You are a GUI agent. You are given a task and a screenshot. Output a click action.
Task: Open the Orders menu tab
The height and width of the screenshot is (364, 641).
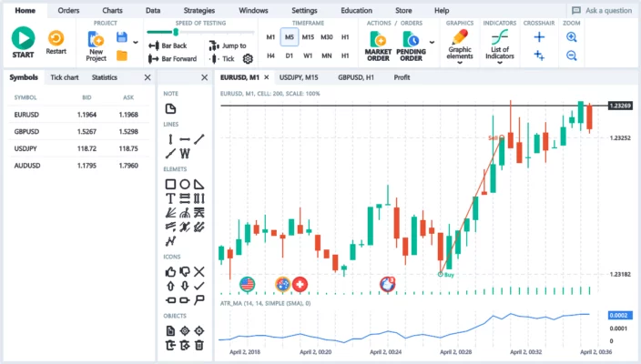click(x=68, y=11)
